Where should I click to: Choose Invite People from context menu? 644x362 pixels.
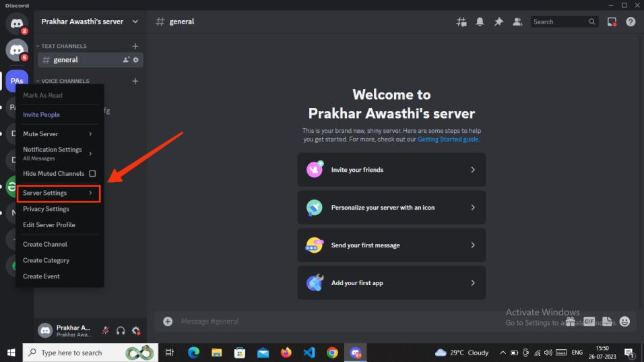click(59, 115)
